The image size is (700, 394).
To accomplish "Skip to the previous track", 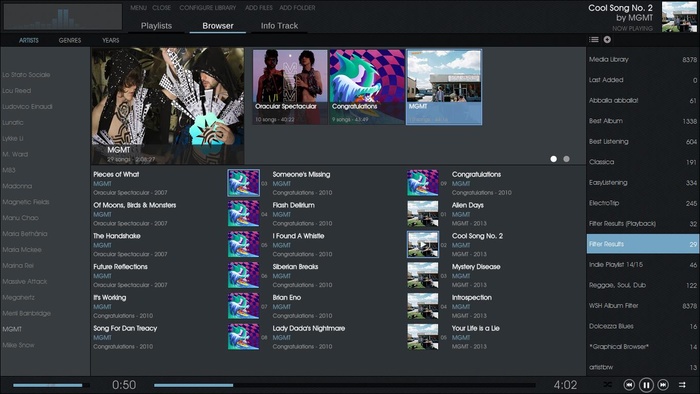I will [x=629, y=384].
